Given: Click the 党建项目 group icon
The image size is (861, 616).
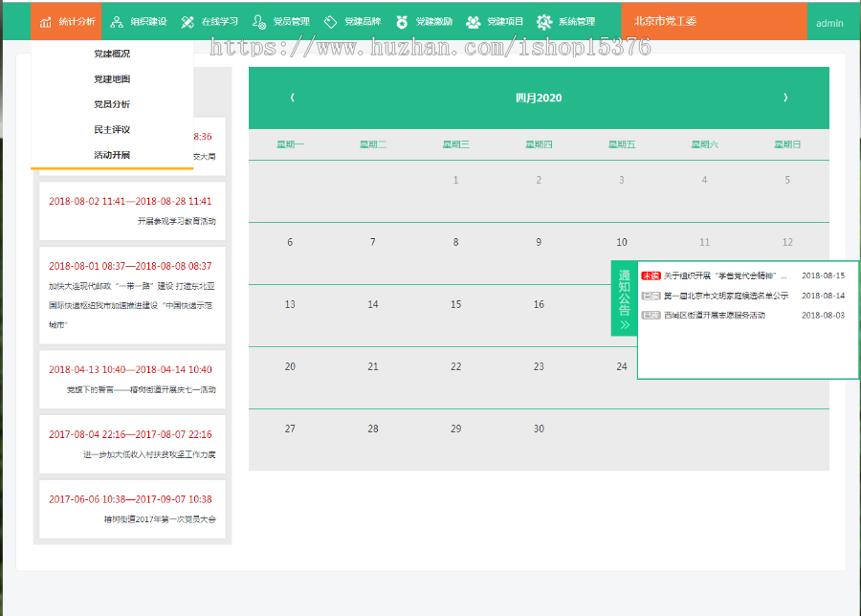Looking at the screenshot, I should coord(473,22).
